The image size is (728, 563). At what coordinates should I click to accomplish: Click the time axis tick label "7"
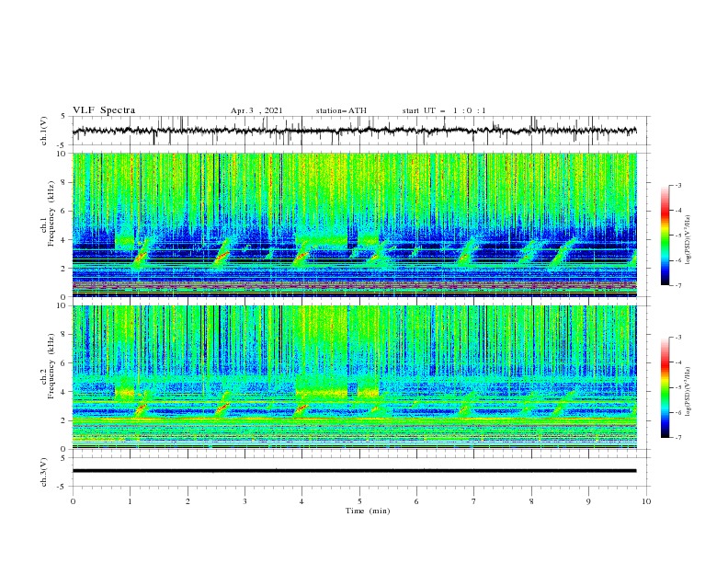pyautogui.click(x=474, y=501)
